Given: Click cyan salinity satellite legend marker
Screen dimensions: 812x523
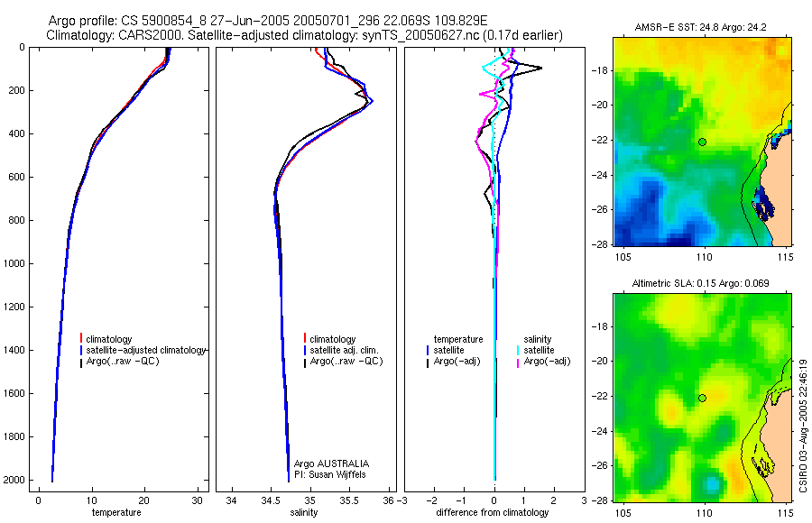Looking at the screenshot, I should [518, 350].
